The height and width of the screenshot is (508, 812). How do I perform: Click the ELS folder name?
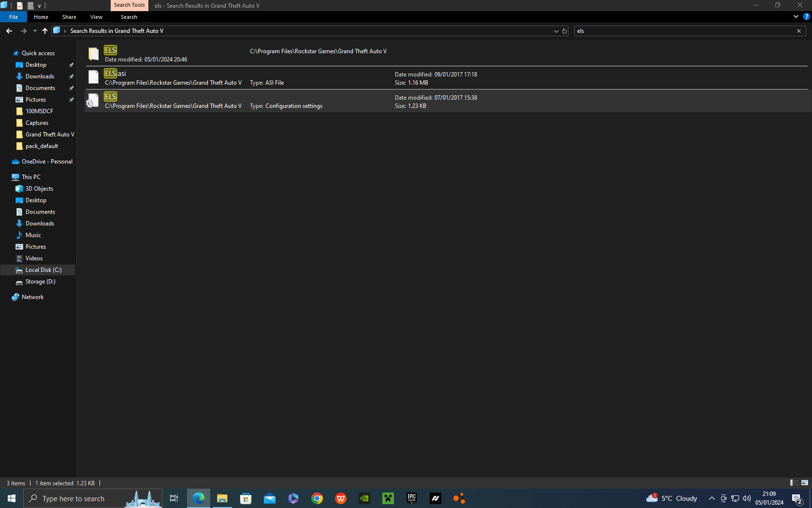tap(111, 50)
